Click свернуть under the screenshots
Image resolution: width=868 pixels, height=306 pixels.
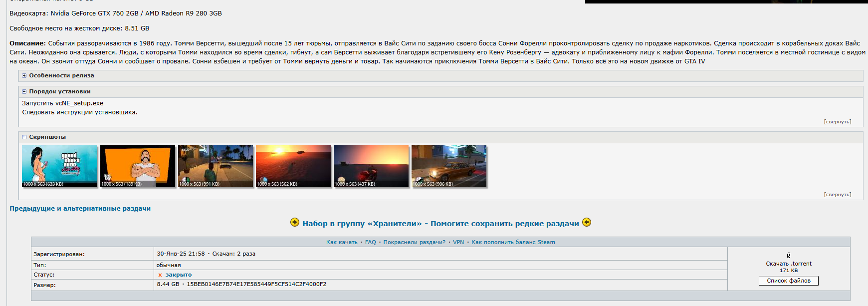pyautogui.click(x=838, y=195)
